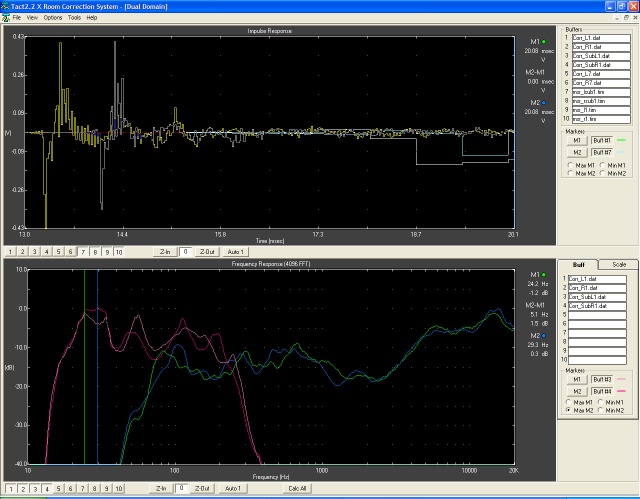
Task: Click the mcr_r1.tim buffer field
Action: (601, 119)
